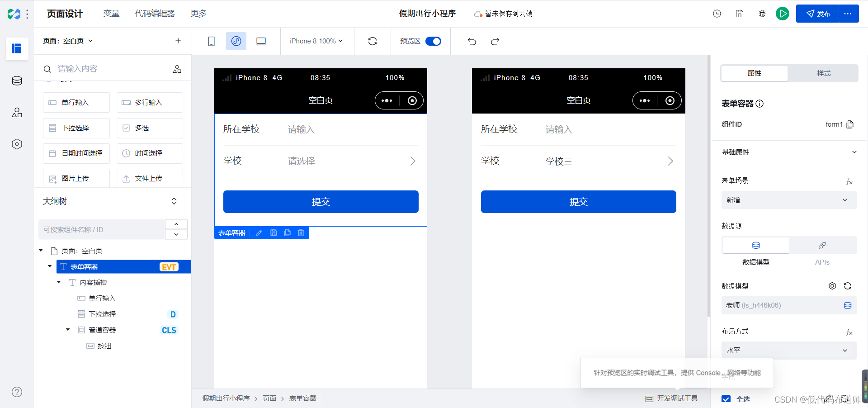Collapse the normal container tree node
Image resolution: width=868 pixels, height=408 pixels.
[68, 330]
